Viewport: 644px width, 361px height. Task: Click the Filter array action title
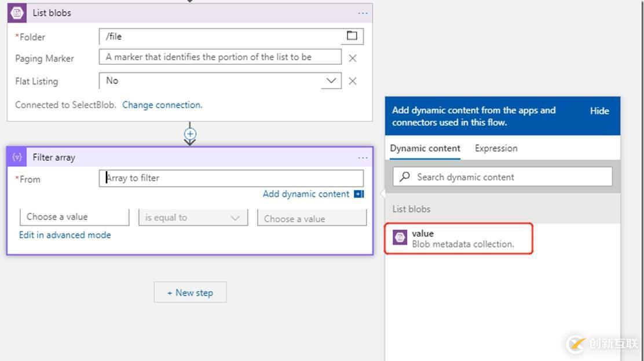pos(54,157)
